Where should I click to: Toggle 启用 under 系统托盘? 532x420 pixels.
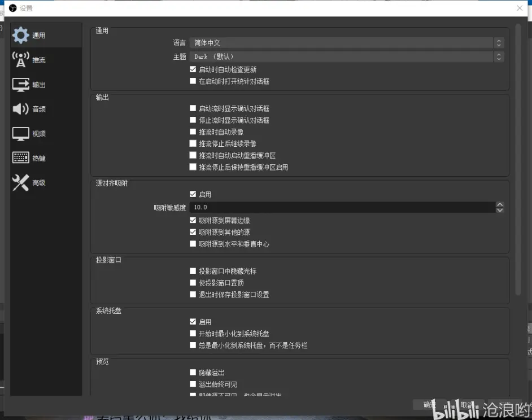193,322
